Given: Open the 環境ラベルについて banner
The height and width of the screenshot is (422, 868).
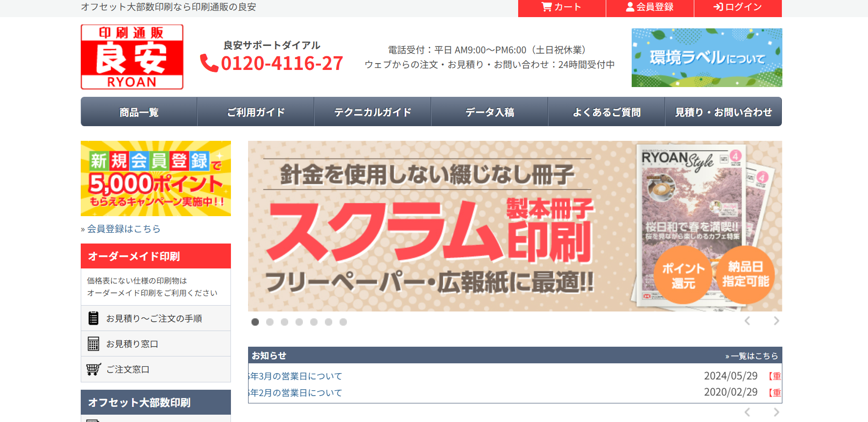Looking at the screenshot, I should 707,58.
